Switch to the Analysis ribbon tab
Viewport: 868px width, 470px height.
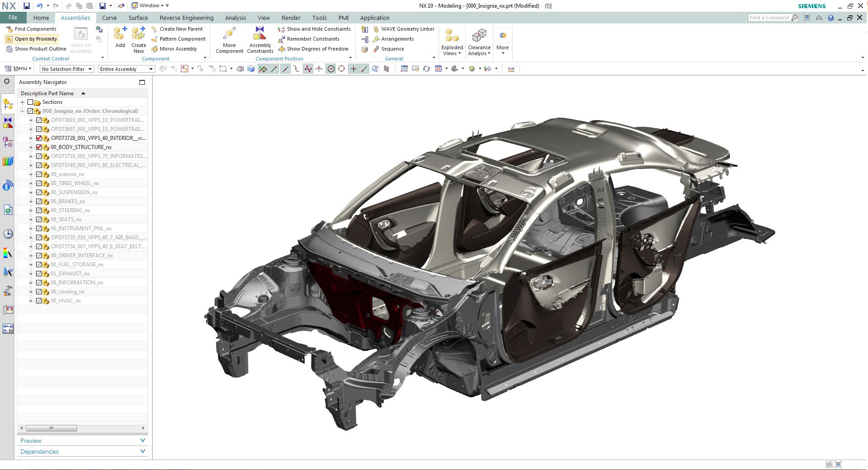(x=235, y=18)
